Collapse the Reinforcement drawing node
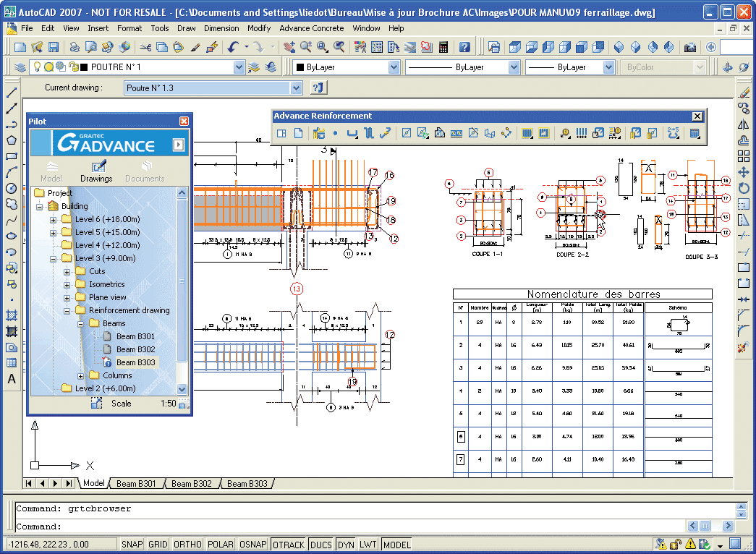The width and height of the screenshot is (756, 554). [67, 311]
